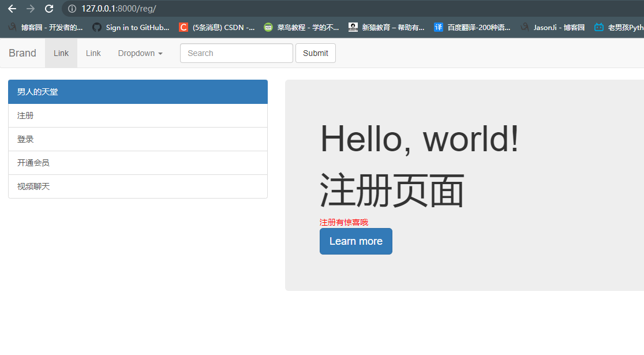
Task: Open the 注册 sidebar item
Action: [x=138, y=115]
